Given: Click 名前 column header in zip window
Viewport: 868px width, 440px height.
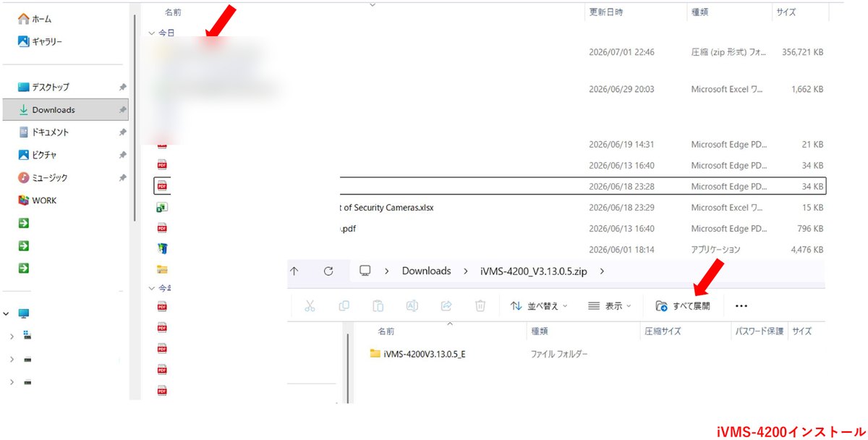Looking at the screenshot, I should pos(386,331).
